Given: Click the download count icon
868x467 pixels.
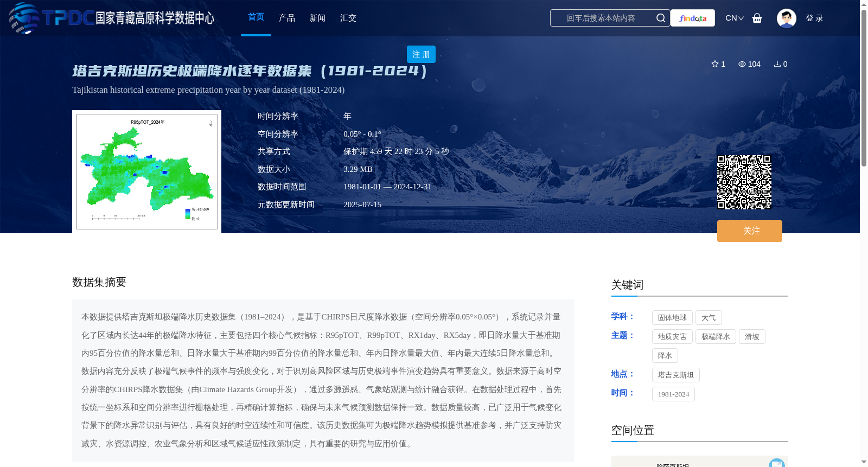Looking at the screenshot, I should pyautogui.click(x=777, y=64).
